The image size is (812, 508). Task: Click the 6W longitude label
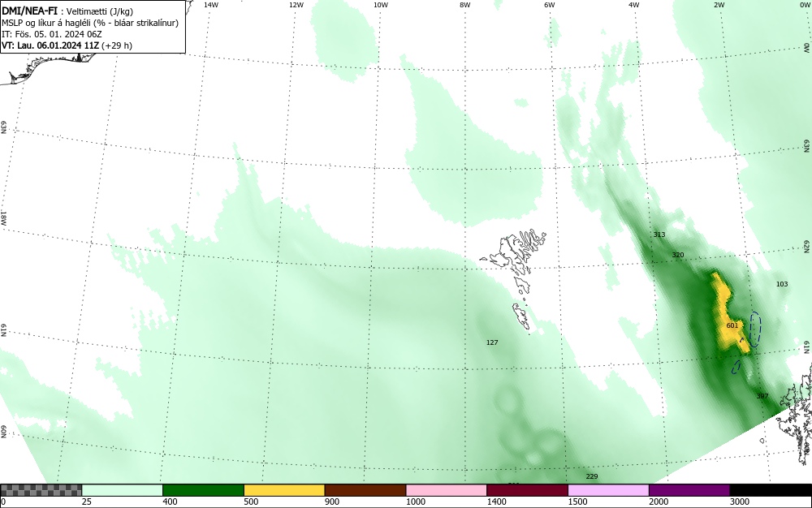point(550,5)
